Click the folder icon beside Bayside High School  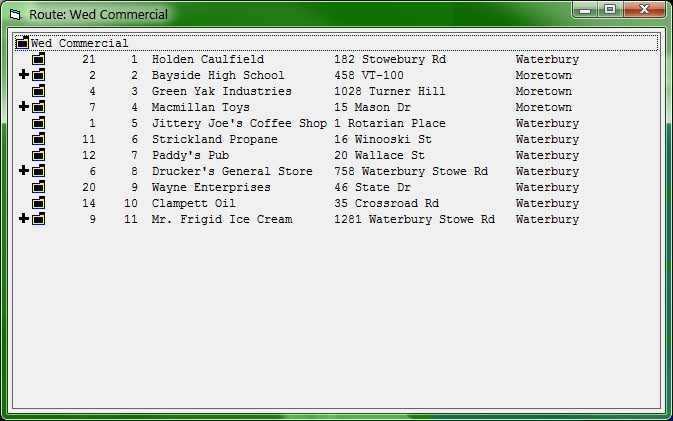point(39,75)
